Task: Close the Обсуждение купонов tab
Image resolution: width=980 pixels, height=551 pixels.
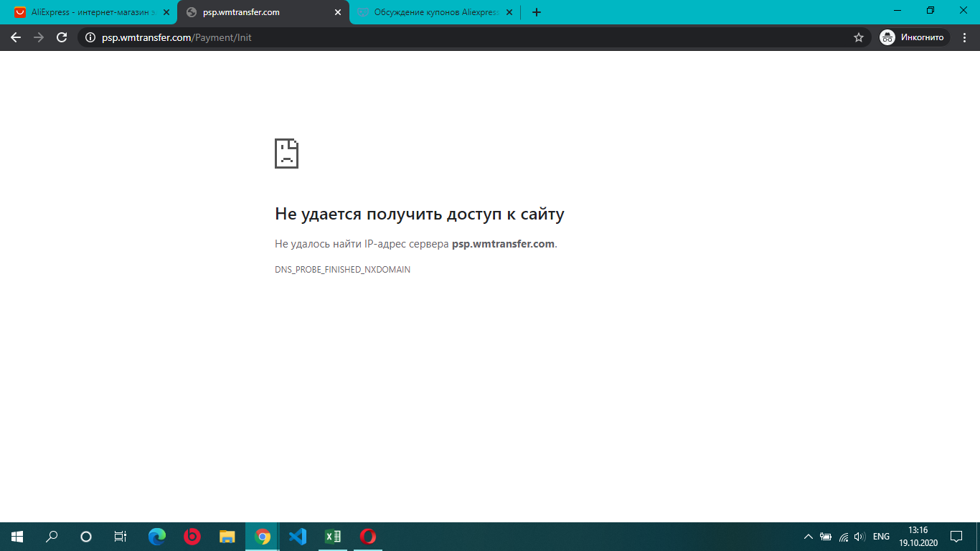Action: [509, 12]
